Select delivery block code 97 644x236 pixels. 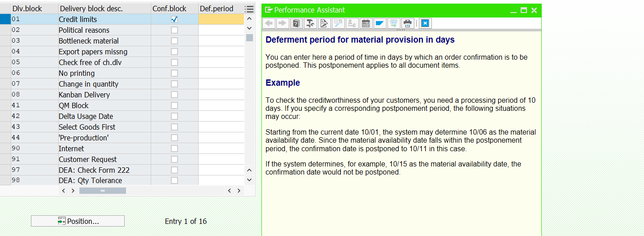pos(35,170)
